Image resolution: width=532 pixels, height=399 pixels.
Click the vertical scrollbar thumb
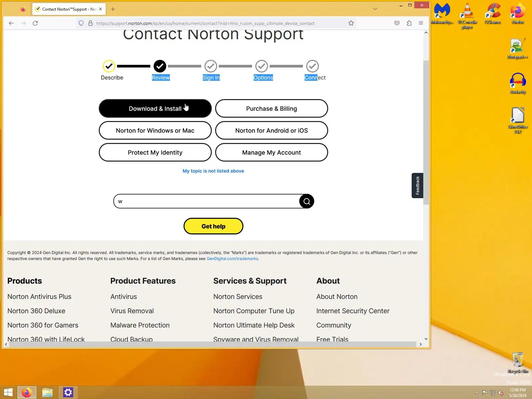[x=426, y=132]
